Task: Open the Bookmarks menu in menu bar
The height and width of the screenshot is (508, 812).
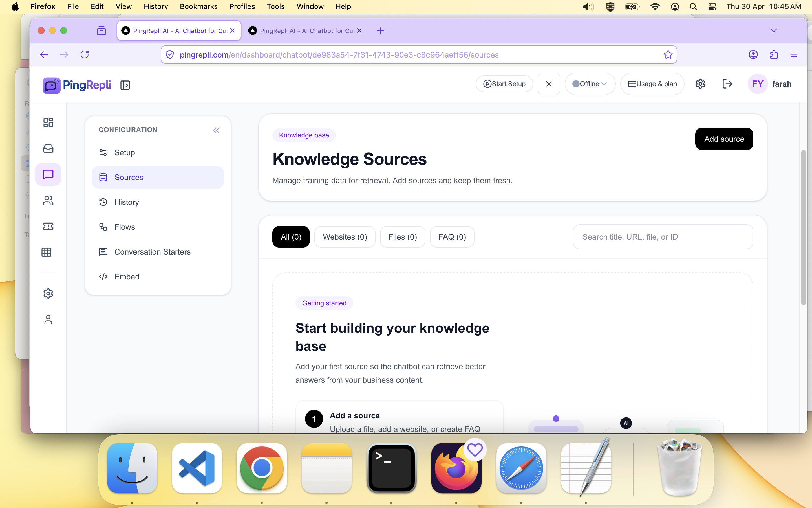Action: tap(199, 6)
